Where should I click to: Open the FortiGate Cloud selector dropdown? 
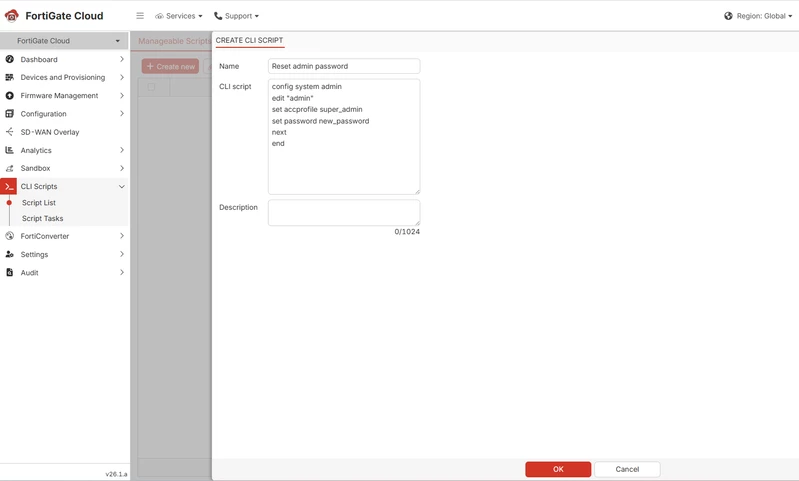[64, 41]
